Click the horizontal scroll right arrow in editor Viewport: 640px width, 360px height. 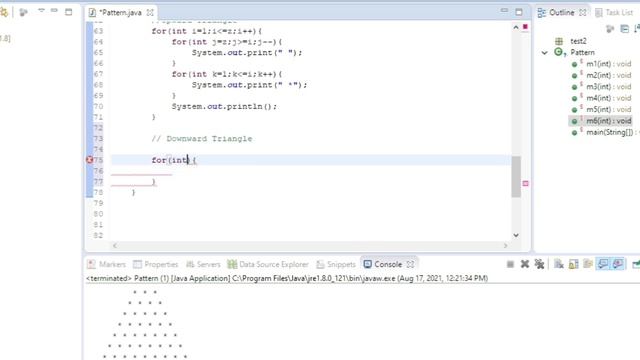[x=506, y=245]
